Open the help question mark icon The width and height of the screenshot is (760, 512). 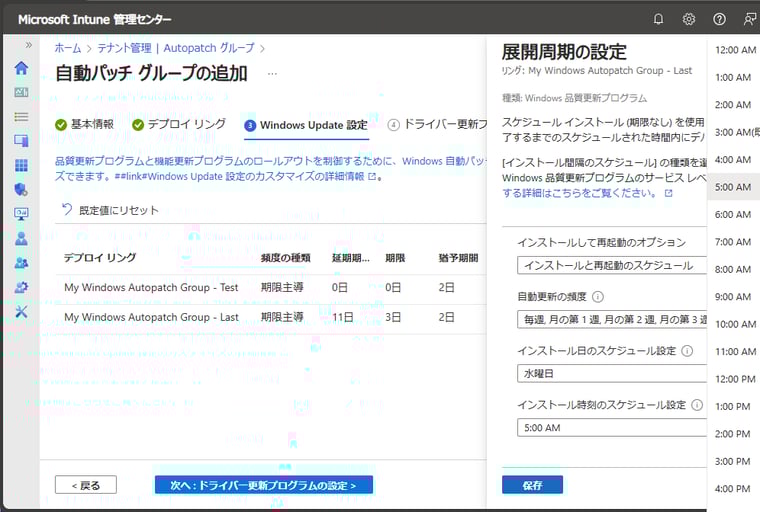[719, 19]
